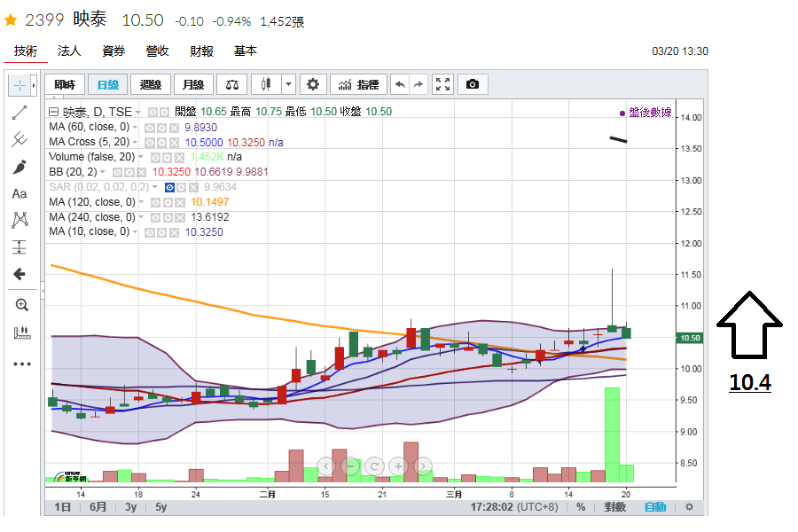Screen dimensions: 798x532
Task: Set the time range to 6月
Action: coord(98,507)
